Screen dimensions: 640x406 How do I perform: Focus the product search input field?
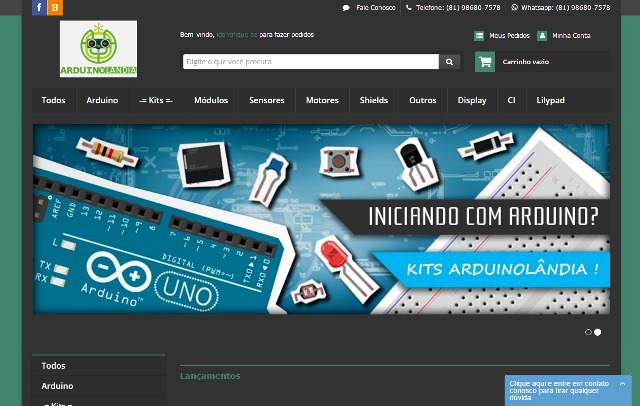coord(311,62)
